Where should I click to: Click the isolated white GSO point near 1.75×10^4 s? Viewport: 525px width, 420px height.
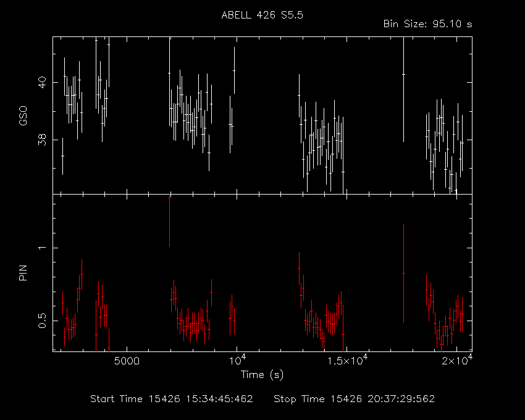(x=403, y=74)
